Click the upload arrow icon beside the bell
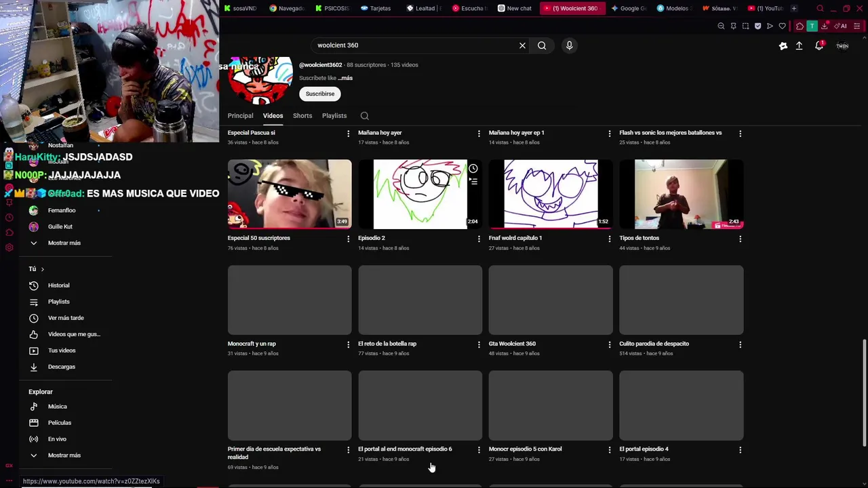 click(799, 45)
